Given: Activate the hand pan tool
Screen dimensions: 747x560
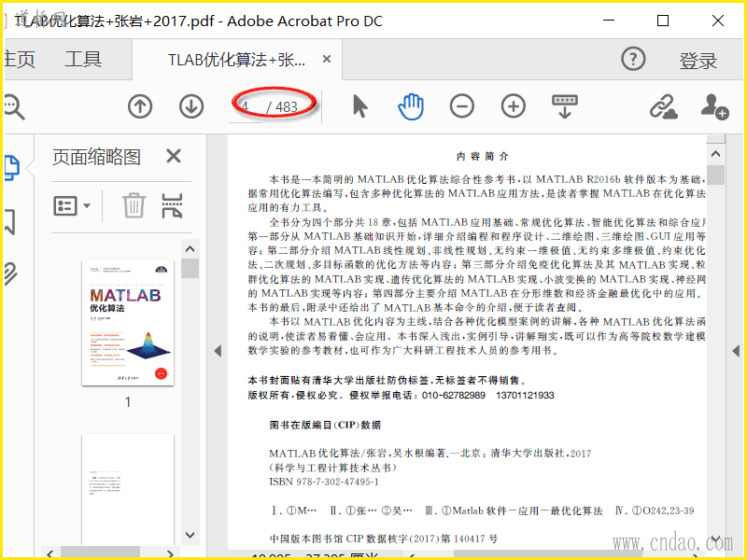Looking at the screenshot, I should click(x=411, y=106).
